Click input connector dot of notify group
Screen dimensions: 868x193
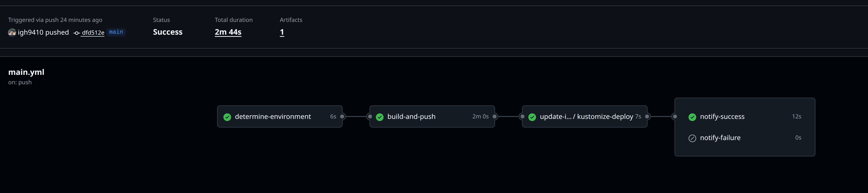coord(675,117)
